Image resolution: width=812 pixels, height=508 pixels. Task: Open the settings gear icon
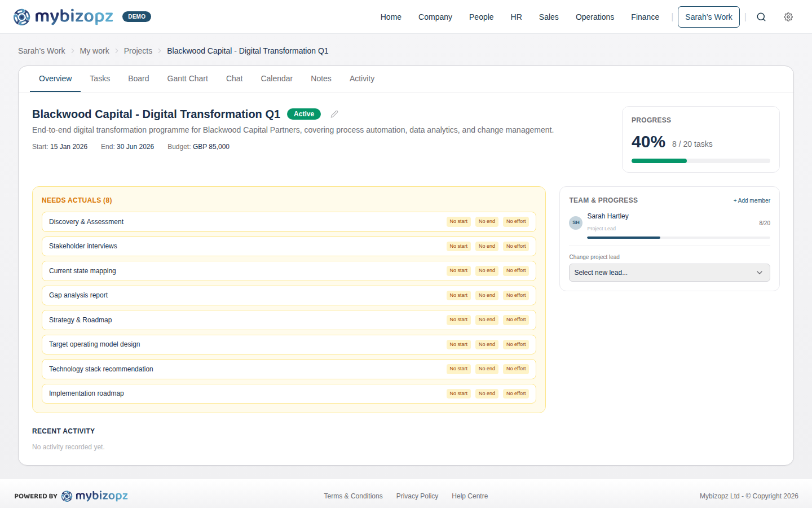coord(788,17)
